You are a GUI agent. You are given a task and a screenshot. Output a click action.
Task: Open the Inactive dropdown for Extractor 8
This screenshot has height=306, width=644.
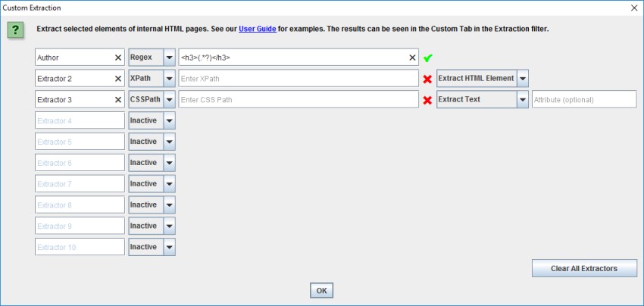[x=152, y=205]
